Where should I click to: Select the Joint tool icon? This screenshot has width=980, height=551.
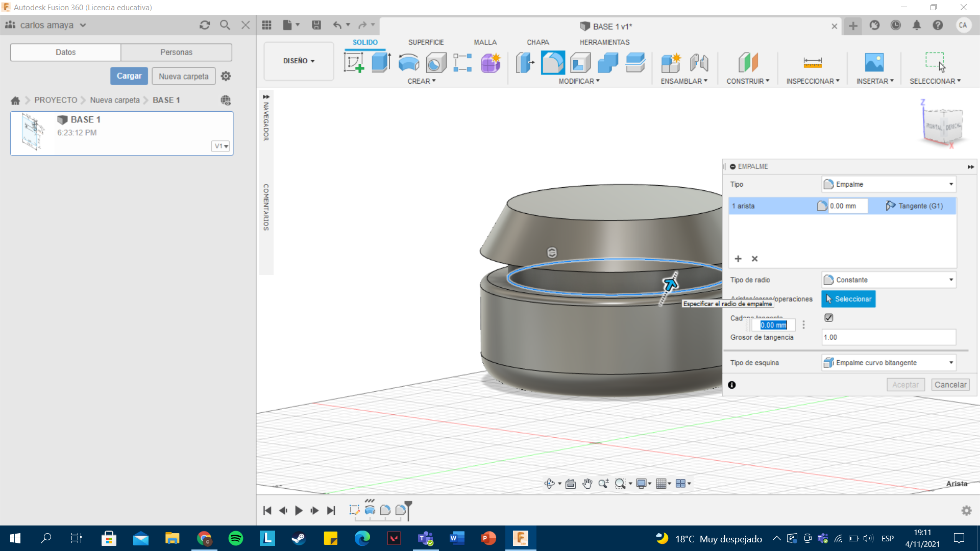(x=699, y=63)
